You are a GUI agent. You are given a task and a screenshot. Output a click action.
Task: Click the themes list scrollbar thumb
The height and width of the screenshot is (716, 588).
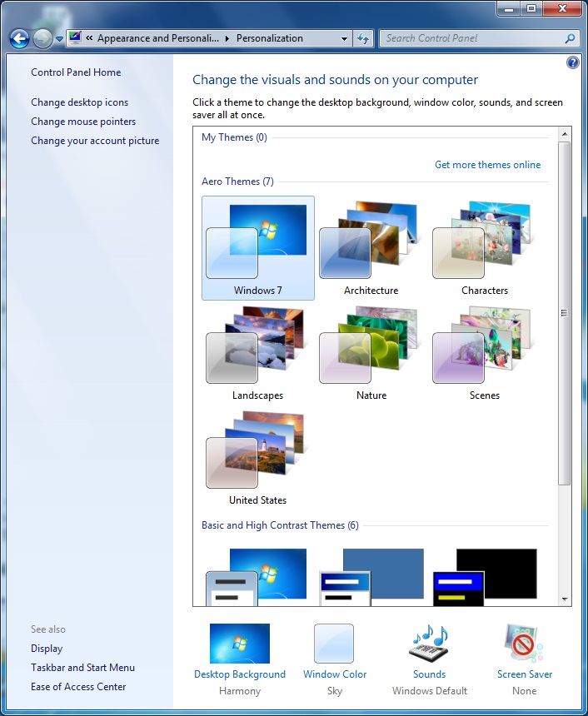[x=564, y=313]
